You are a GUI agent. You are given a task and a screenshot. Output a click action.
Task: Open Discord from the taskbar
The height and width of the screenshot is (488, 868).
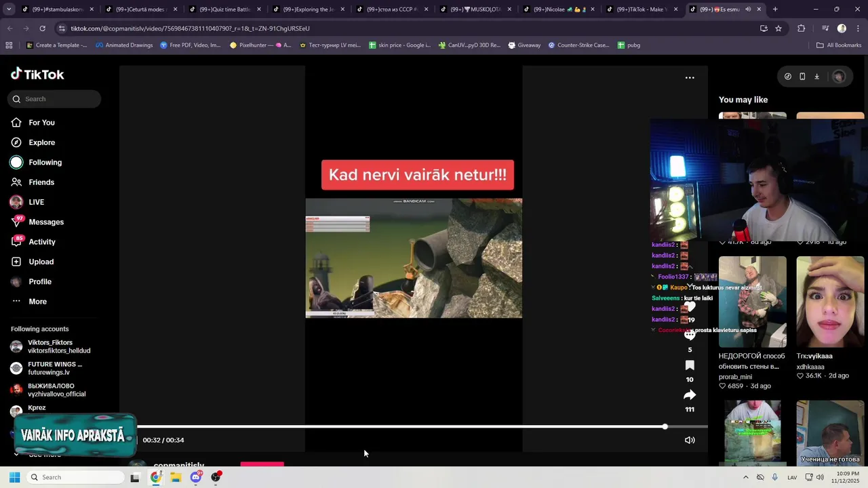pyautogui.click(x=196, y=477)
